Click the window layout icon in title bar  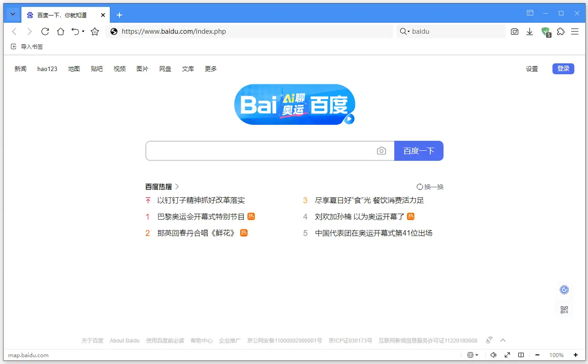tap(530, 13)
